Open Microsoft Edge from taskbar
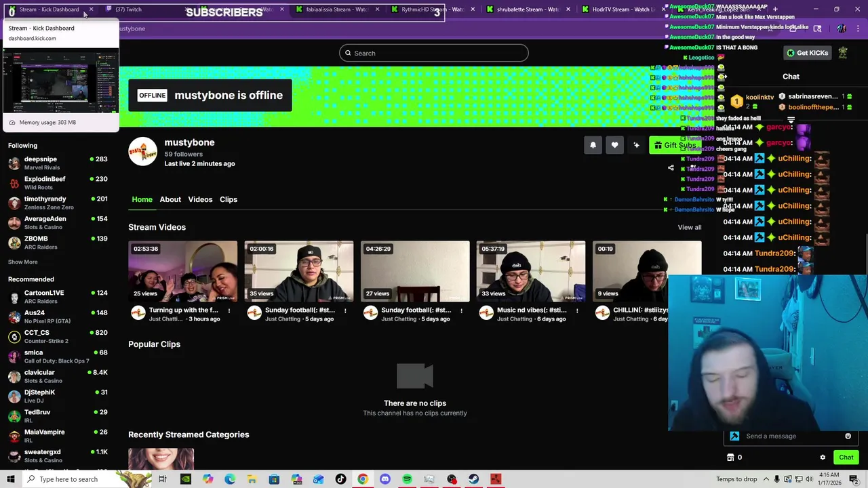Screen dimensions: 868x488 (x=230, y=479)
